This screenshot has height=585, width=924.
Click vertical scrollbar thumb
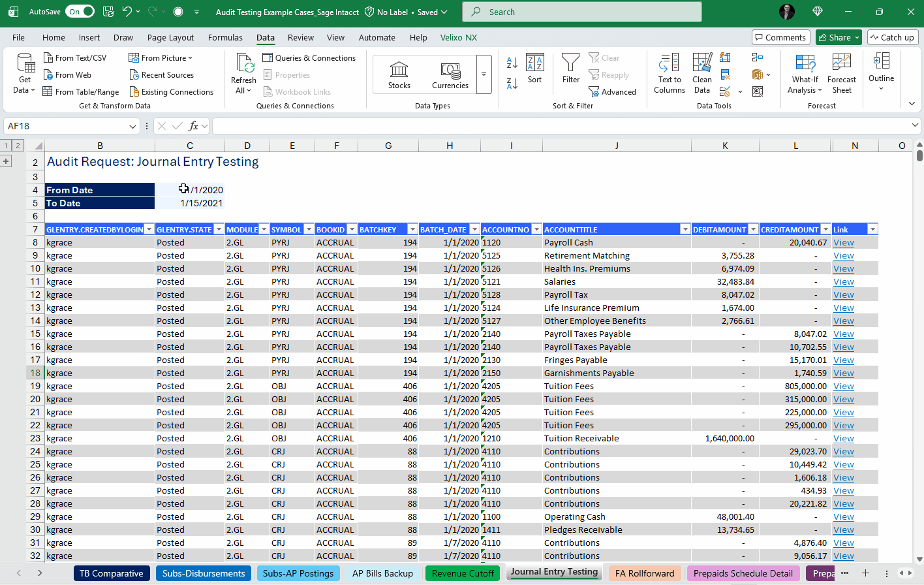click(x=919, y=155)
